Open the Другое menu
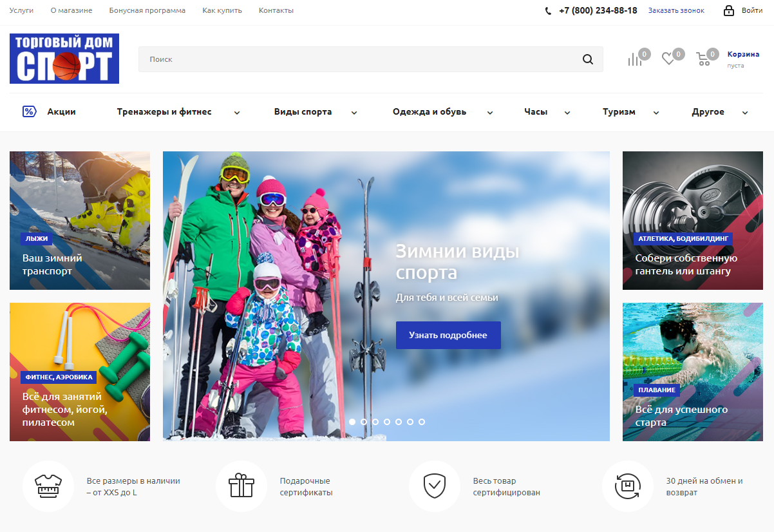 coord(708,111)
